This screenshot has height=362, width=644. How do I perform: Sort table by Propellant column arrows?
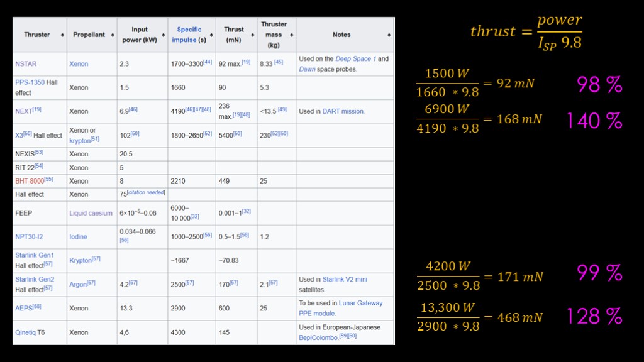(x=112, y=35)
